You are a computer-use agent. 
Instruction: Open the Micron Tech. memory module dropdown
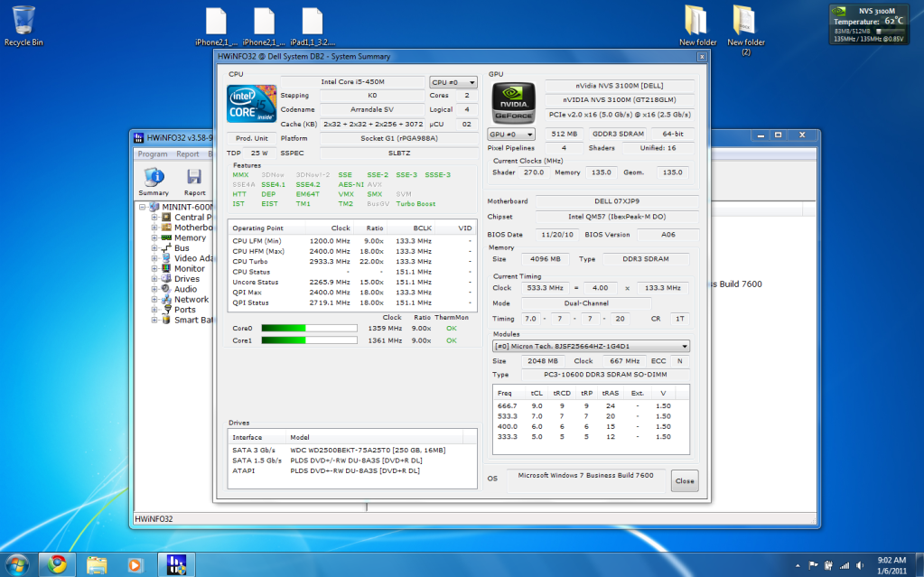591,346
